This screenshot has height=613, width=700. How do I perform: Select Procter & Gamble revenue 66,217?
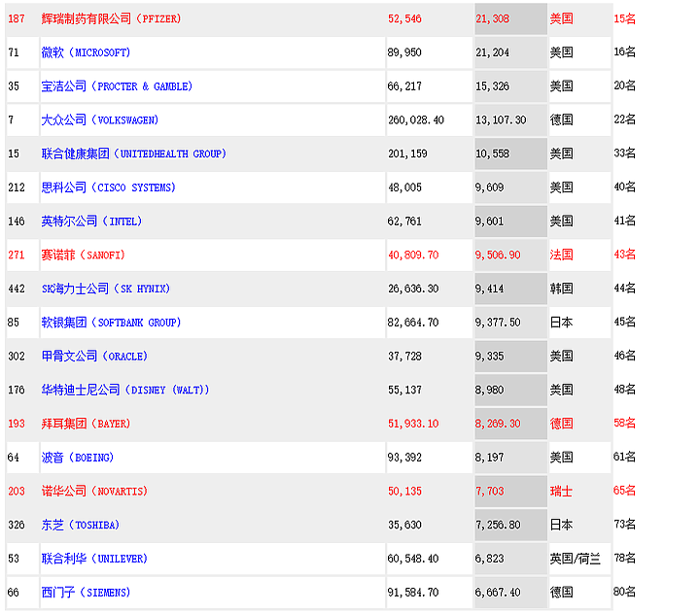[404, 86]
